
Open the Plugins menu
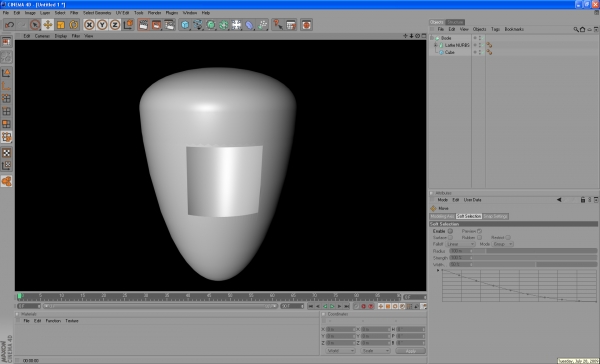tap(172, 13)
